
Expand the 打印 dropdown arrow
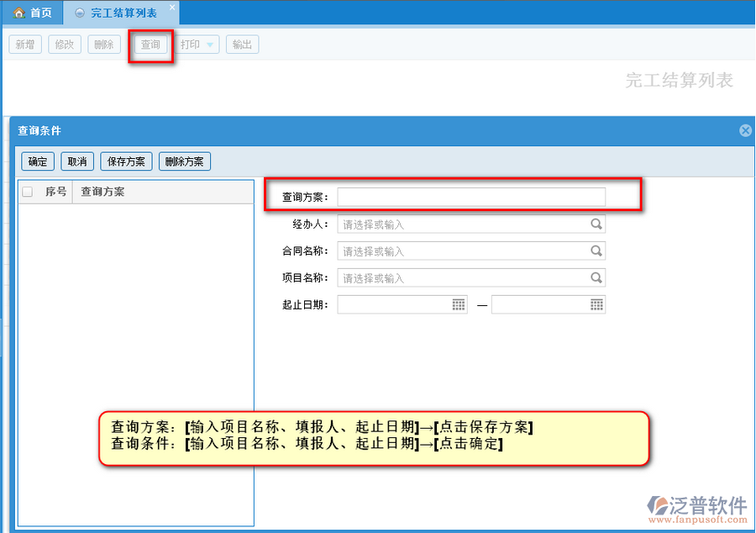(210, 45)
